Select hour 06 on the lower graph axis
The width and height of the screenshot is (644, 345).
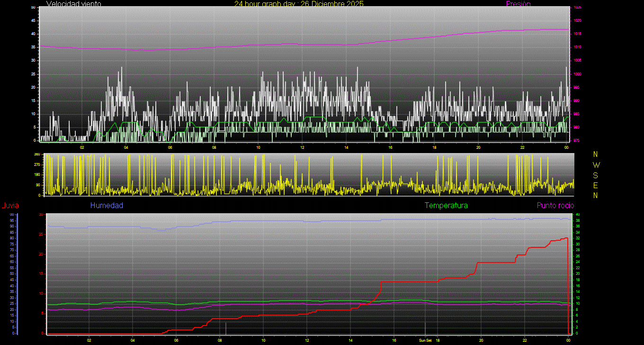coord(176,340)
